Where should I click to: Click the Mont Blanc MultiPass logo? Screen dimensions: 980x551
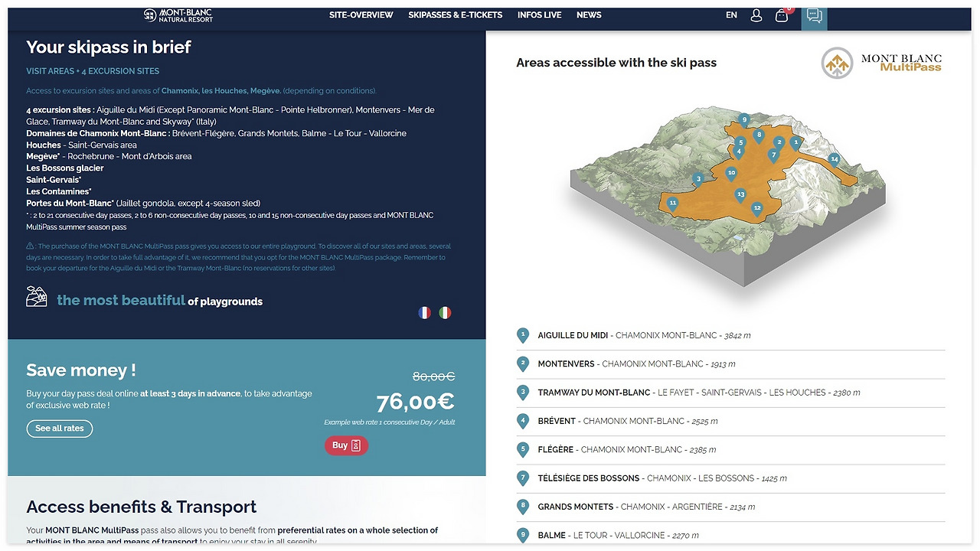coord(881,63)
